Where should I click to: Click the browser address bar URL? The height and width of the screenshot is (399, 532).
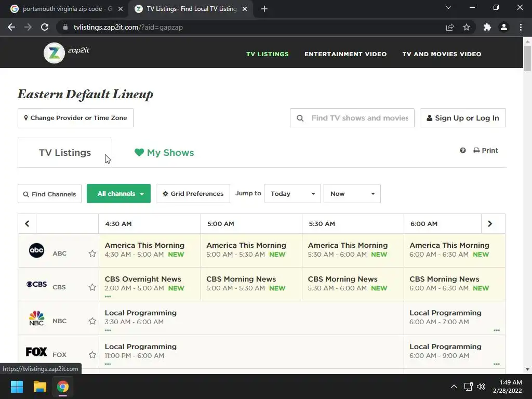click(128, 27)
